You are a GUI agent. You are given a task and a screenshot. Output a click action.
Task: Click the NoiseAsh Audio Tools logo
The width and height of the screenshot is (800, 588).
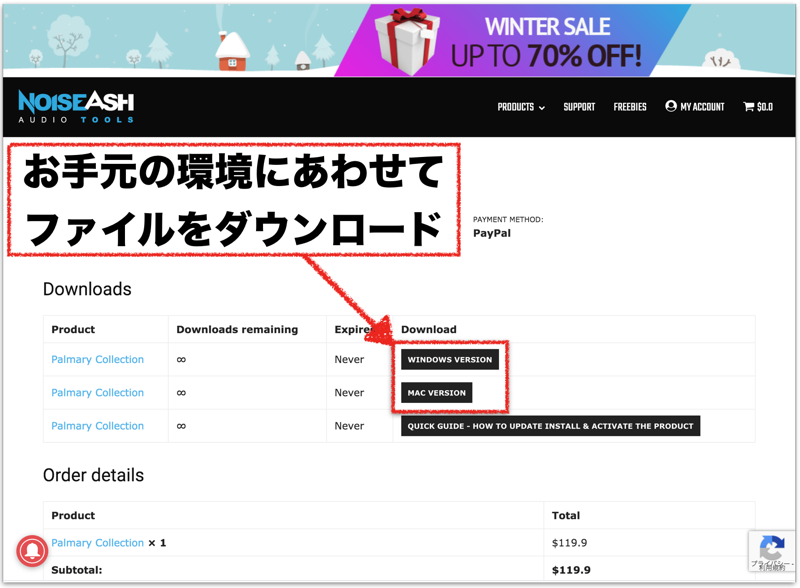pos(76,107)
